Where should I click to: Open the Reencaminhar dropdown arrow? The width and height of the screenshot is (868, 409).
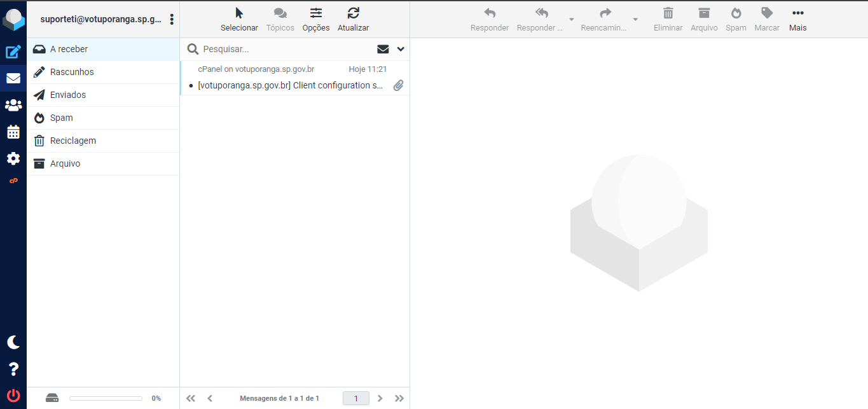coord(635,20)
